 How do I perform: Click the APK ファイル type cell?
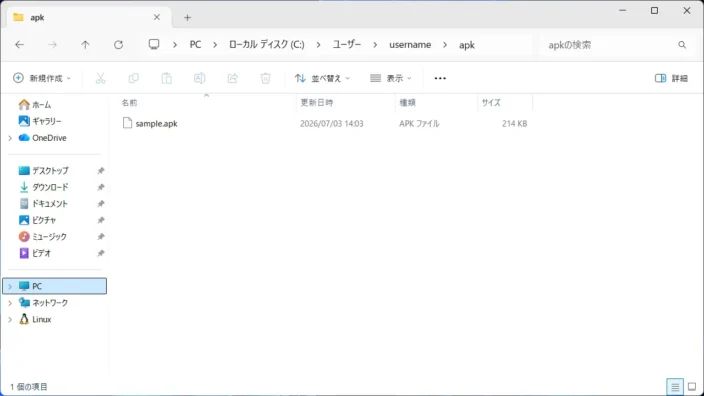(x=419, y=123)
